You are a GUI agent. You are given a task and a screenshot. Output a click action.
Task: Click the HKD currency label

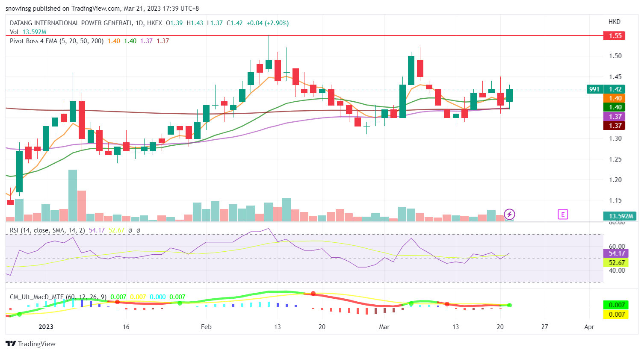coord(614,22)
